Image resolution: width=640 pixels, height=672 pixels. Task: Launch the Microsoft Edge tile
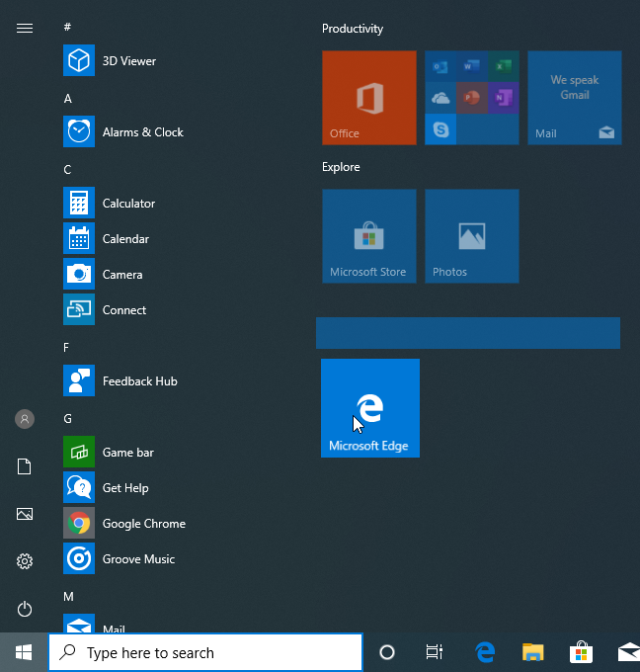pyautogui.click(x=370, y=408)
